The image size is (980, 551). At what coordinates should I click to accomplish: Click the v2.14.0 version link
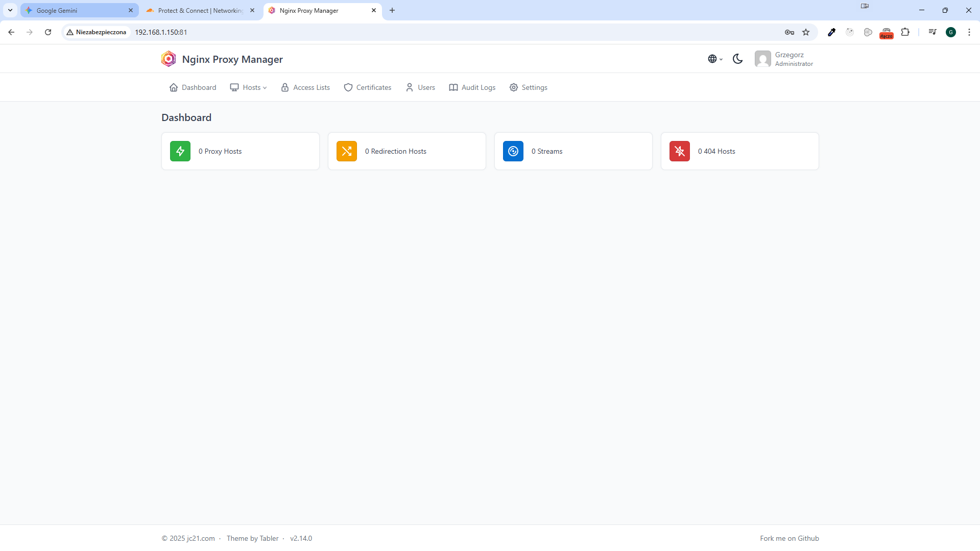coord(301,538)
